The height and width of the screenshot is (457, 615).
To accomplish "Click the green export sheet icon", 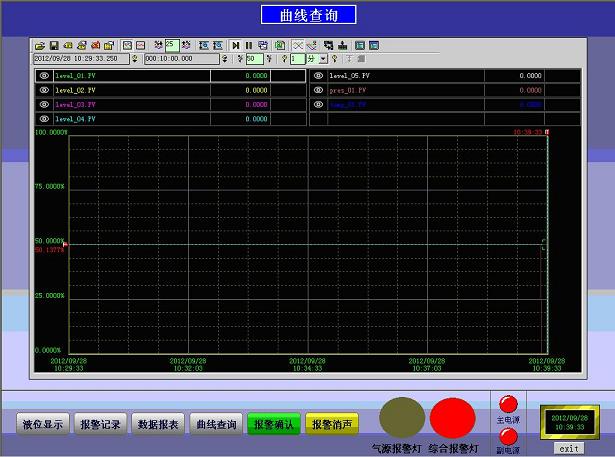I will (280, 46).
